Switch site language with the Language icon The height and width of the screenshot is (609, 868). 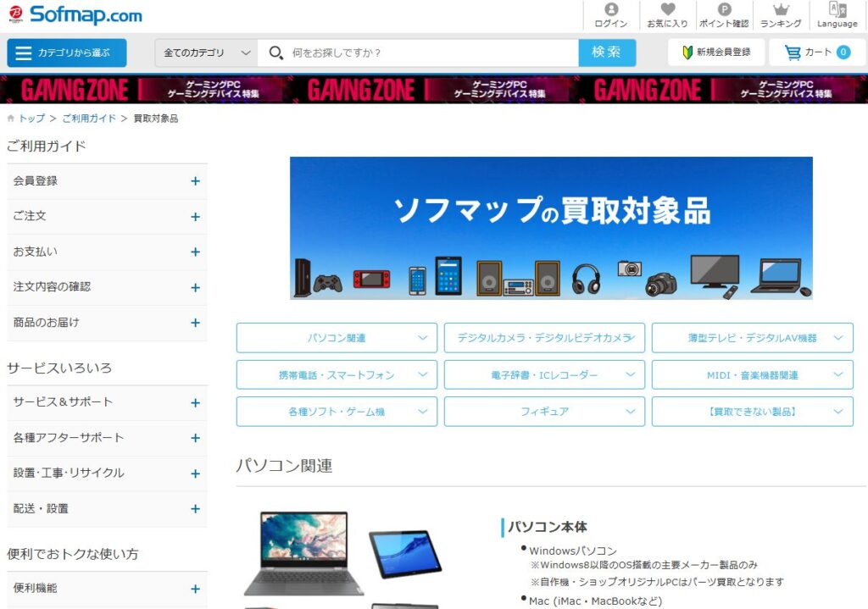[837, 14]
